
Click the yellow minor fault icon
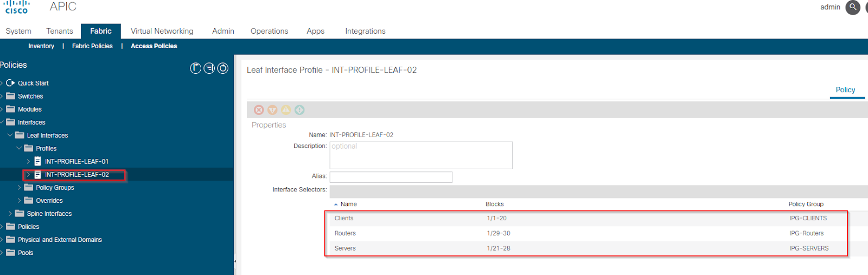click(286, 110)
